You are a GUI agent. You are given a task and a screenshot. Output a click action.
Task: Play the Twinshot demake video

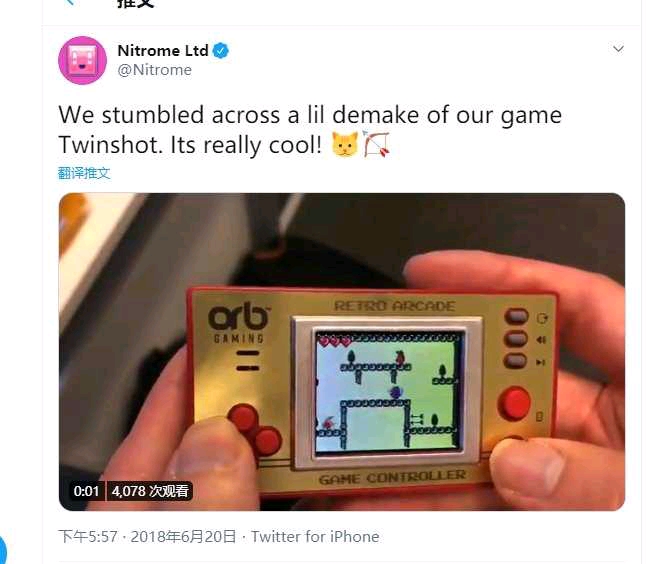coord(342,352)
